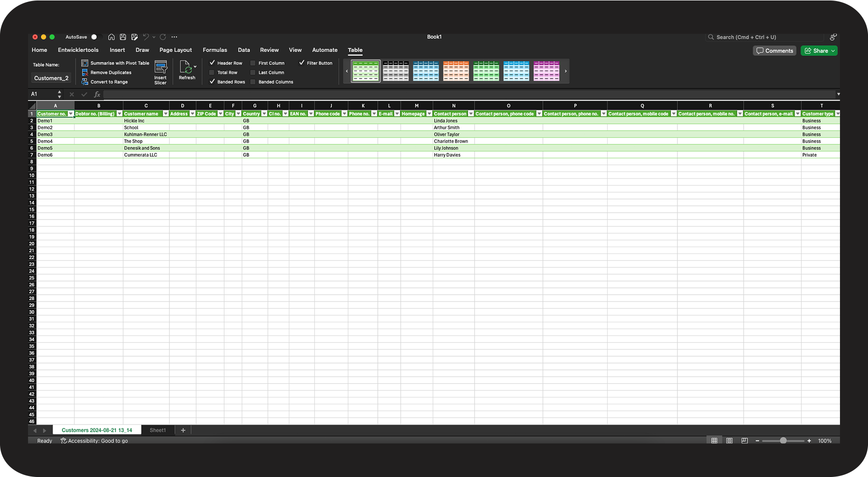The width and height of the screenshot is (868, 477).
Task: Click the 100% zoom level
Action: (825, 441)
